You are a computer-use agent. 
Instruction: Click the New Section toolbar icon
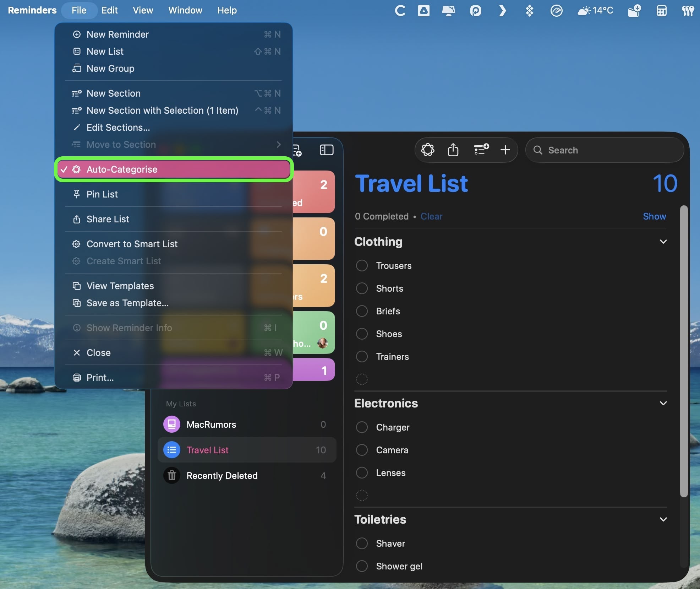(481, 150)
